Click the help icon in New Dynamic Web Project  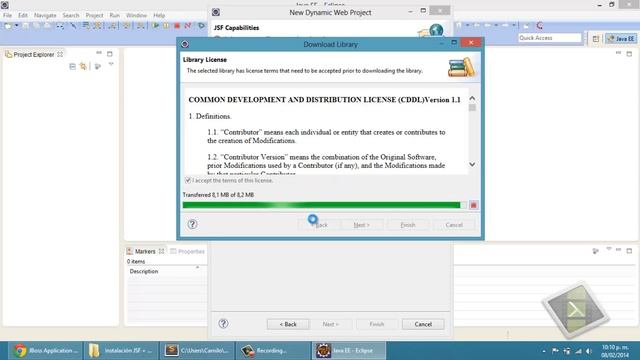click(x=223, y=324)
